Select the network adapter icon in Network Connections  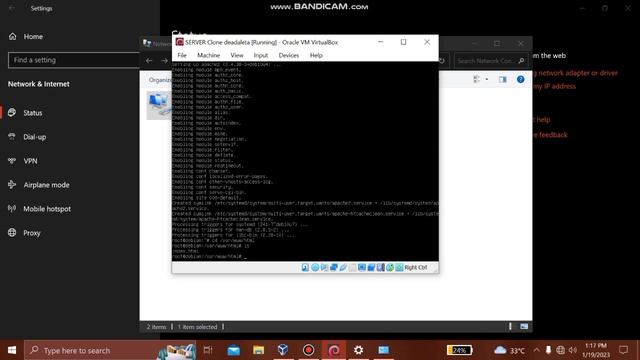click(x=159, y=105)
